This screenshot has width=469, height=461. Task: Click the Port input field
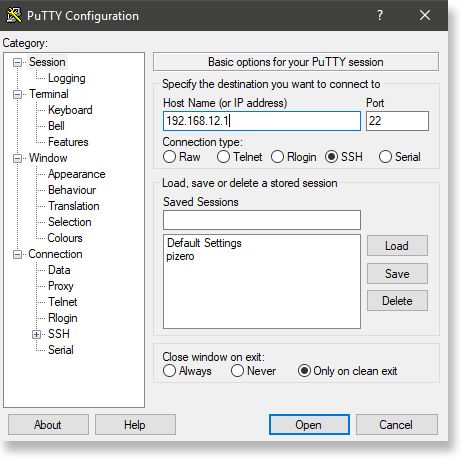pyautogui.click(x=397, y=121)
